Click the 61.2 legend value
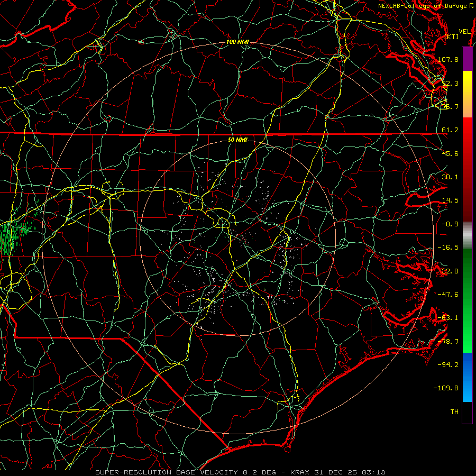Viewport: 476px width, 476px height. [450, 130]
